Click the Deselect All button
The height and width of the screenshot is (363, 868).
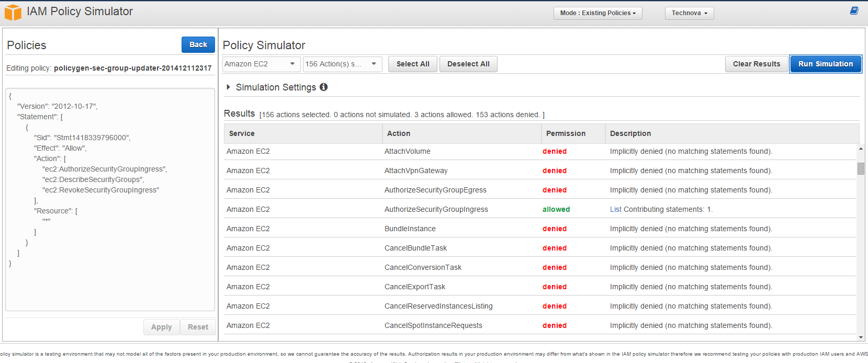pos(468,64)
